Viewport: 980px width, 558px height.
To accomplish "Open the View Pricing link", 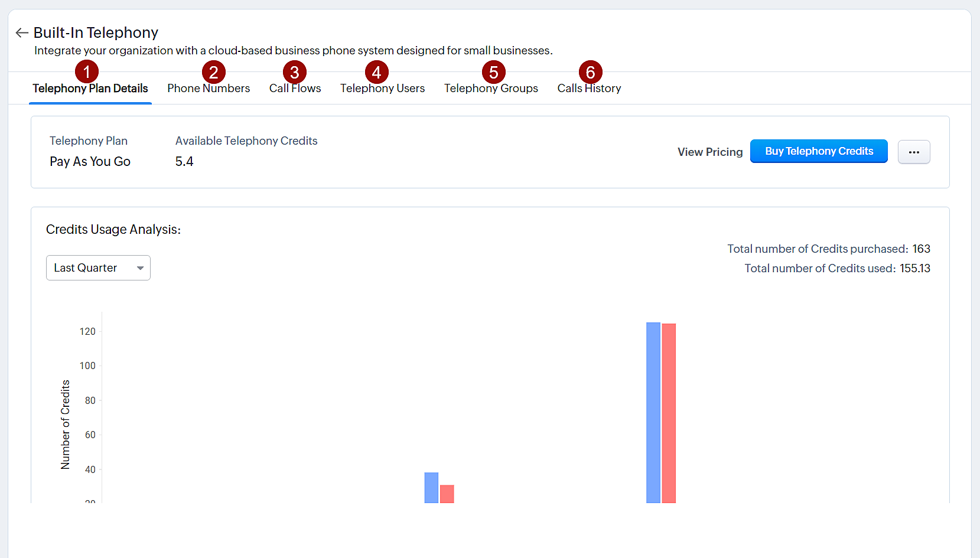I will pos(709,152).
